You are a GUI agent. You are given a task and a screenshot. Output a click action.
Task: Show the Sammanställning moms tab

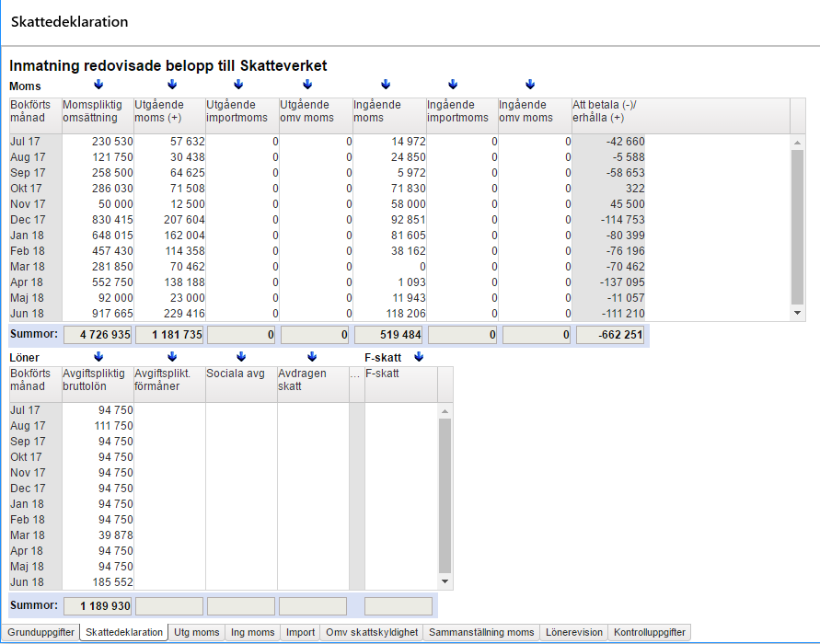tap(481, 632)
